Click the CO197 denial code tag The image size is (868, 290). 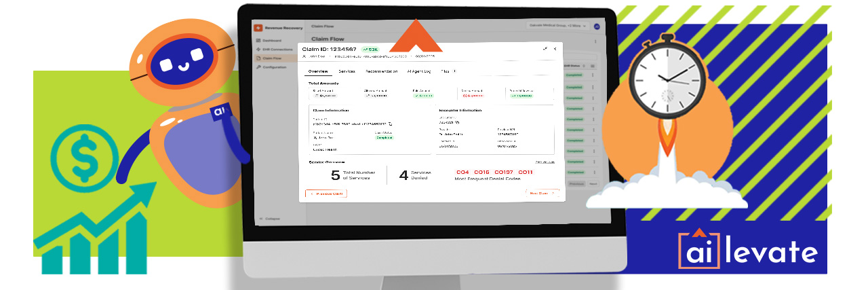point(503,173)
